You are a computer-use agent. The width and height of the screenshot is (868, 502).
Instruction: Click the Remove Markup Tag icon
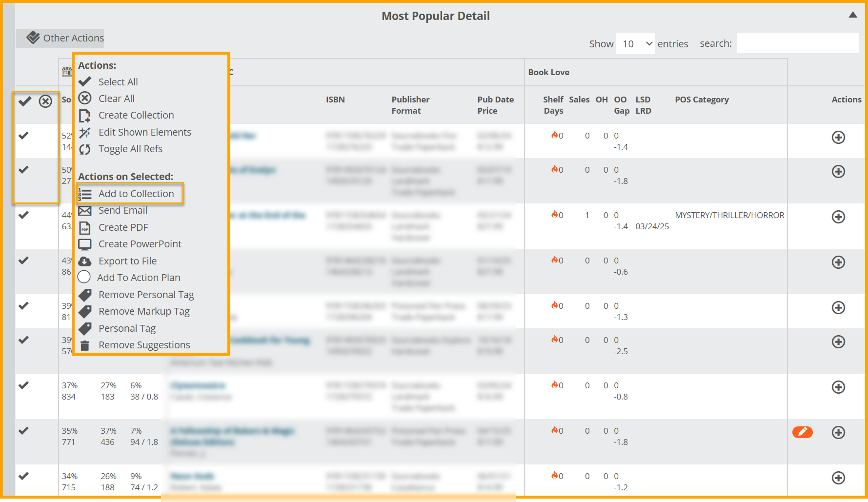pyautogui.click(x=85, y=311)
